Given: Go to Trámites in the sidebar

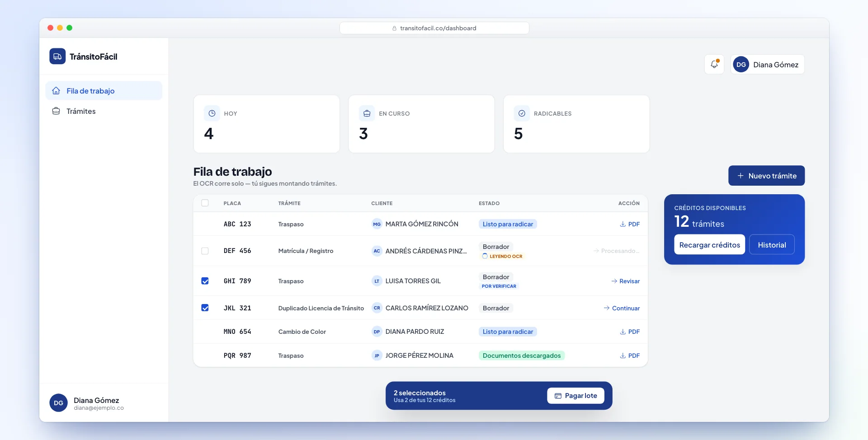Looking at the screenshot, I should coord(104,111).
